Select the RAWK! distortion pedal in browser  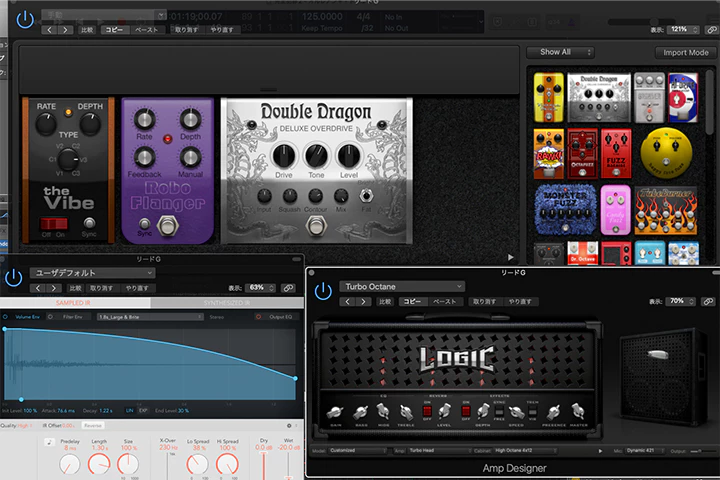(x=548, y=153)
